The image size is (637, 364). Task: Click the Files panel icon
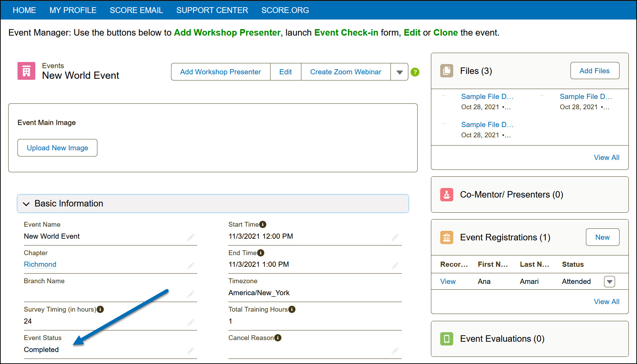[446, 71]
